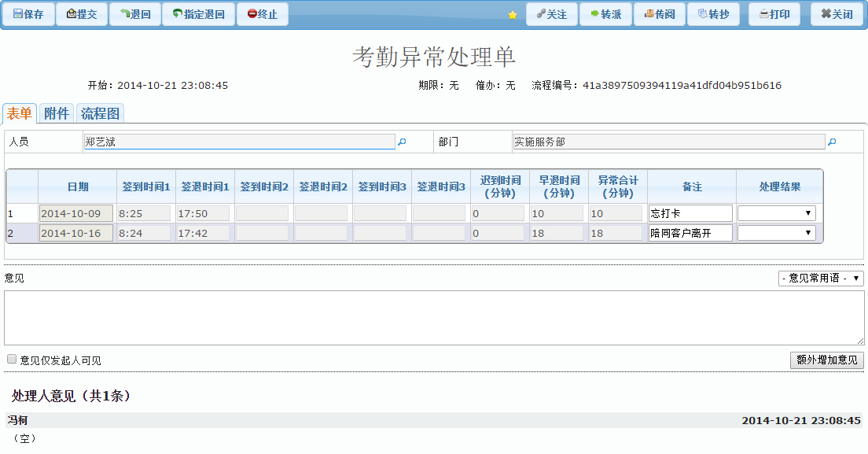Click 指定退回 to return to specified step
The height and width of the screenshot is (454, 868).
198,14
